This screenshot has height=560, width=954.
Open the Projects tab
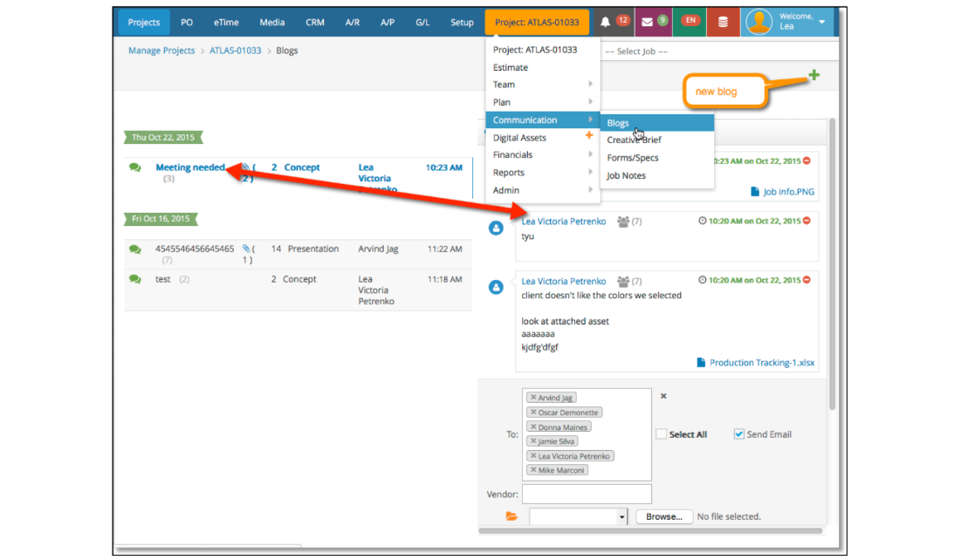coord(144,22)
